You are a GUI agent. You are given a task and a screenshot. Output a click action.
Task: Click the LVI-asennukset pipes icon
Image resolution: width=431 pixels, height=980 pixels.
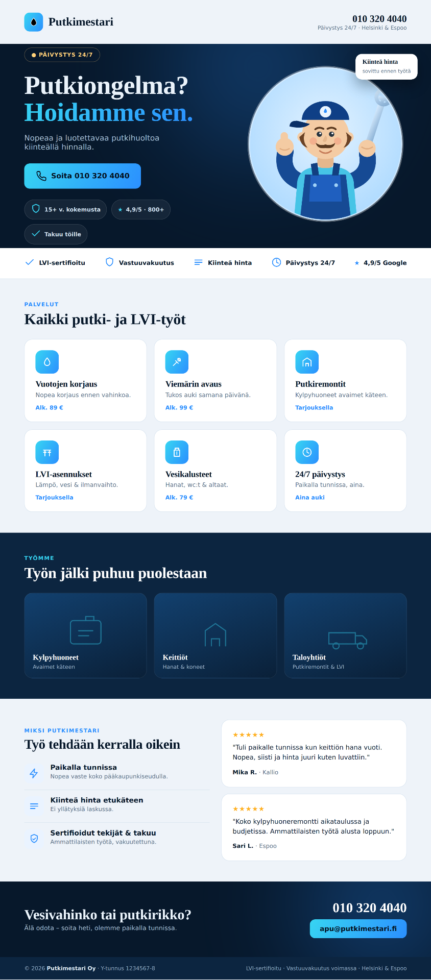point(47,452)
